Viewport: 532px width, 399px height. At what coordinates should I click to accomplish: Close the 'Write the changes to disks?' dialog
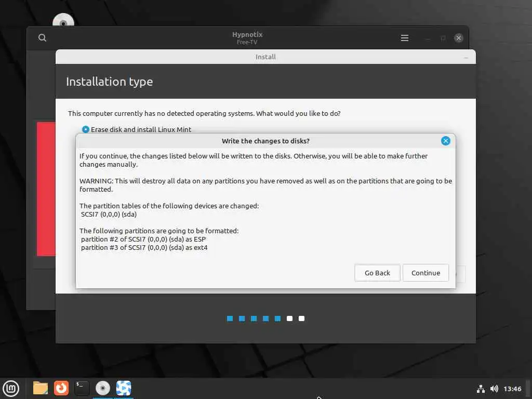(x=445, y=141)
